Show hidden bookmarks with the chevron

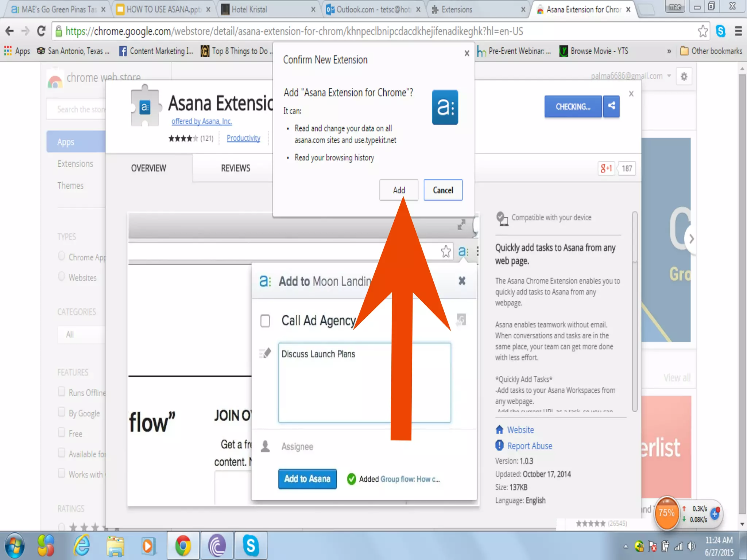click(669, 51)
